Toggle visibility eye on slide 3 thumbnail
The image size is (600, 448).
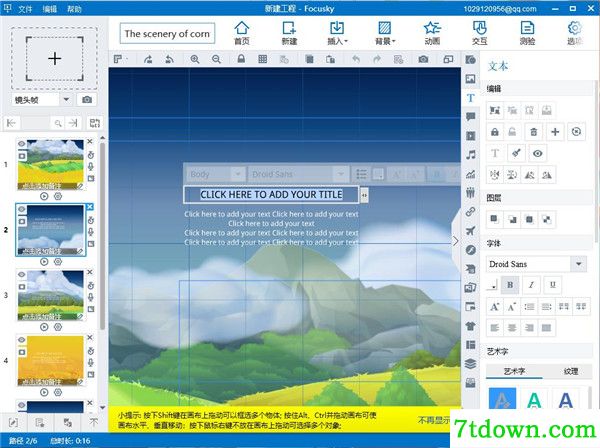pos(22,274)
